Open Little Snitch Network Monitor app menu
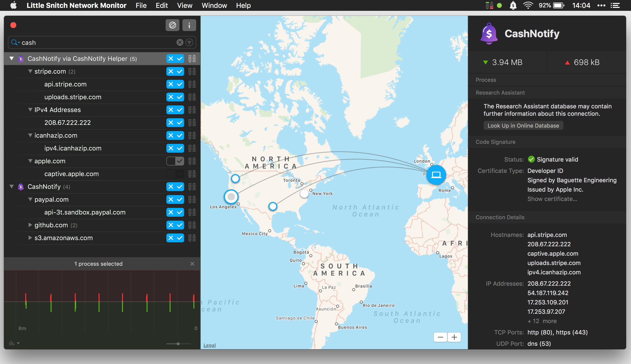631x364 pixels. 76,5
